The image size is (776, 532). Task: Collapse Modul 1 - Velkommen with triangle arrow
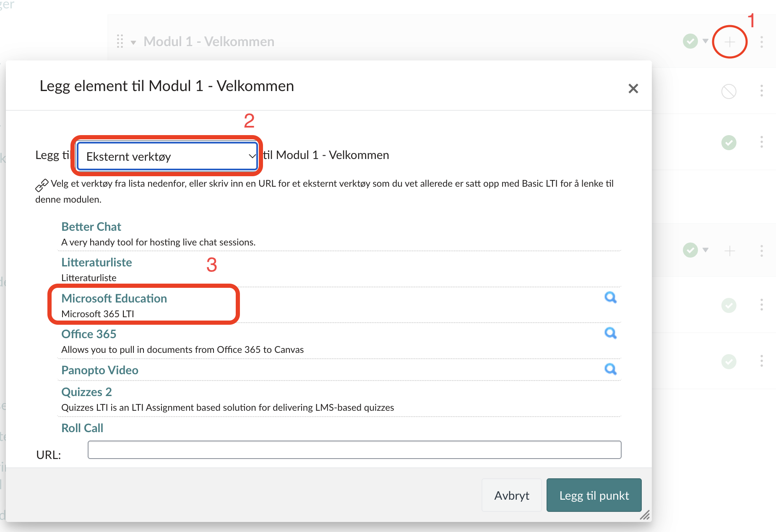[x=133, y=42]
